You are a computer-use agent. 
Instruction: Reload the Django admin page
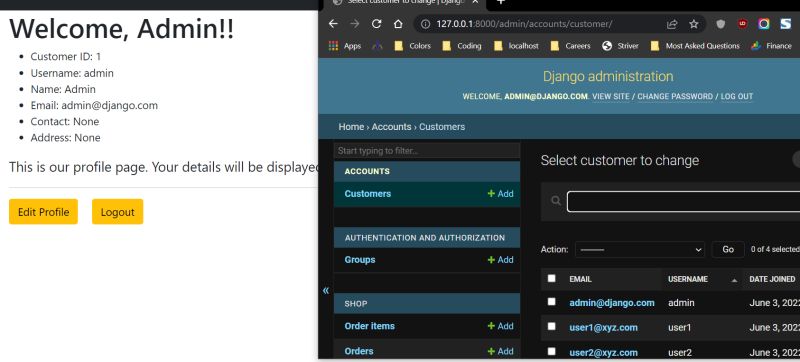pyautogui.click(x=377, y=24)
